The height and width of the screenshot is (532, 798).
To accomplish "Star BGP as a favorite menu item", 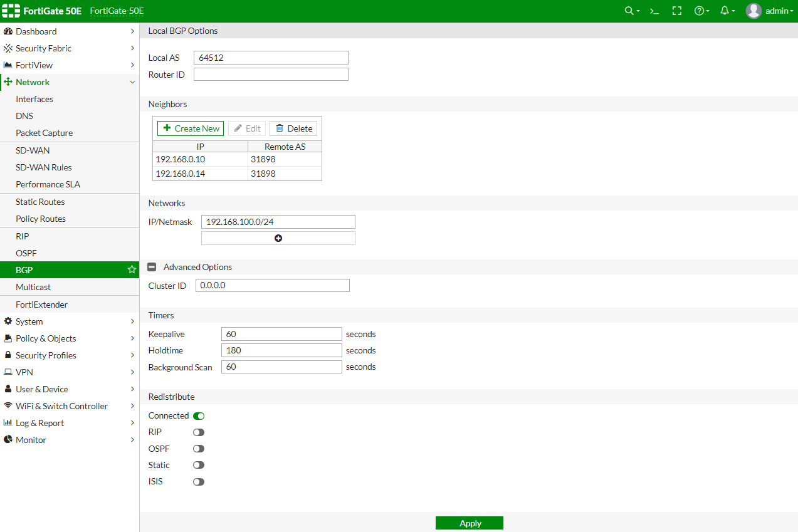I will (x=132, y=269).
